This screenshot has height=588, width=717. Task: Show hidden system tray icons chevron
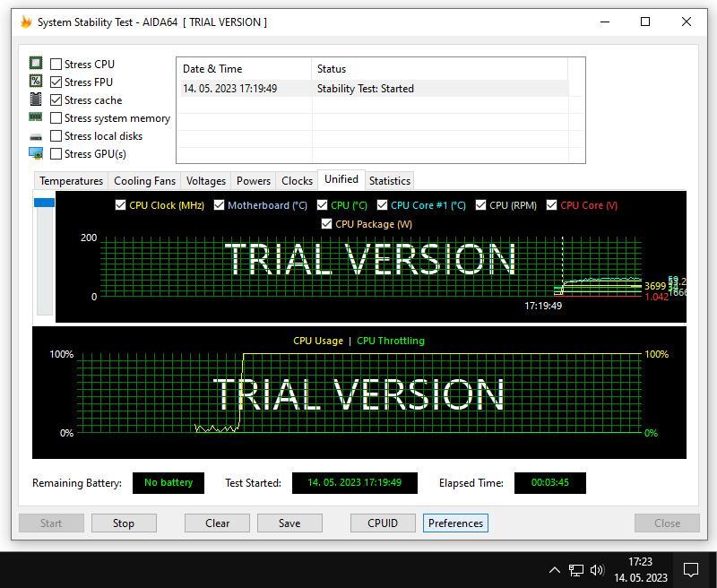(554, 570)
